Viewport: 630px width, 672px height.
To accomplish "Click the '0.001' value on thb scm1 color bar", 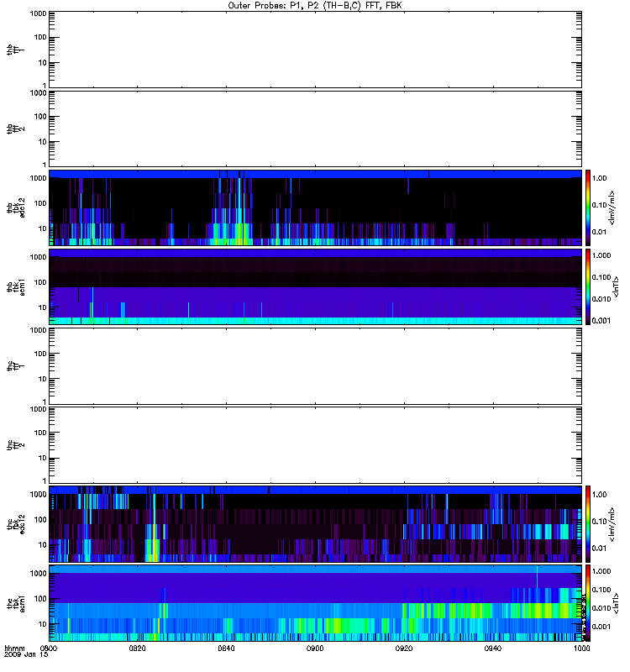I will 601,321.
